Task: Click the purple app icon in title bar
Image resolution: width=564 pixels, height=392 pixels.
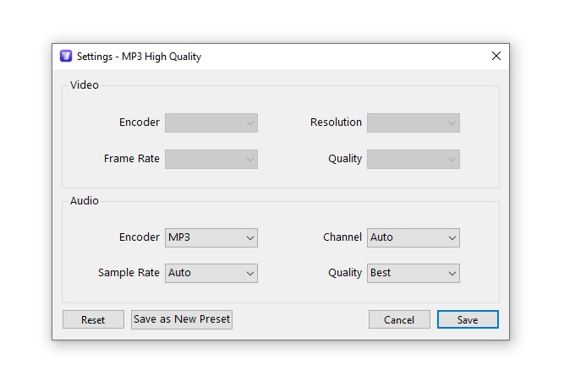Action: pos(66,56)
